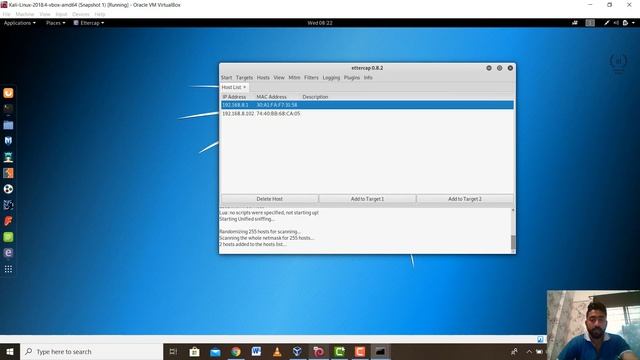The height and width of the screenshot is (360, 640).
Task: Show hidden tray icons chevron on taskbar
Action: tap(529, 351)
